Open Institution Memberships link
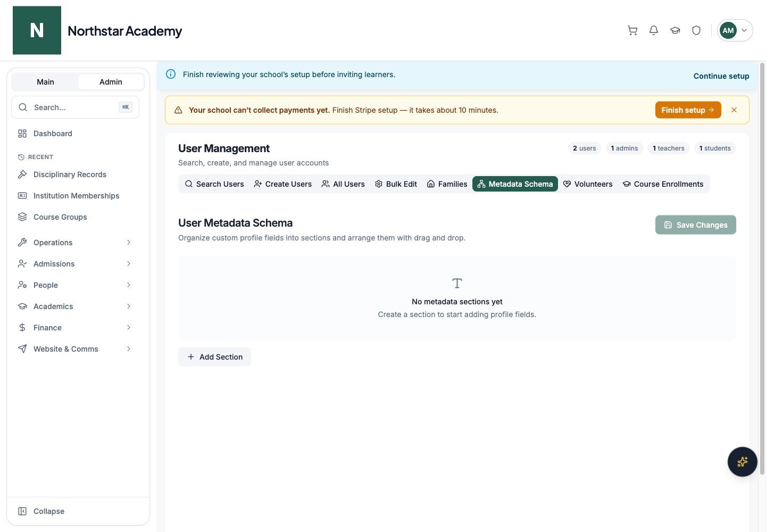The height and width of the screenshot is (532, 766). [x=75, y=196]
